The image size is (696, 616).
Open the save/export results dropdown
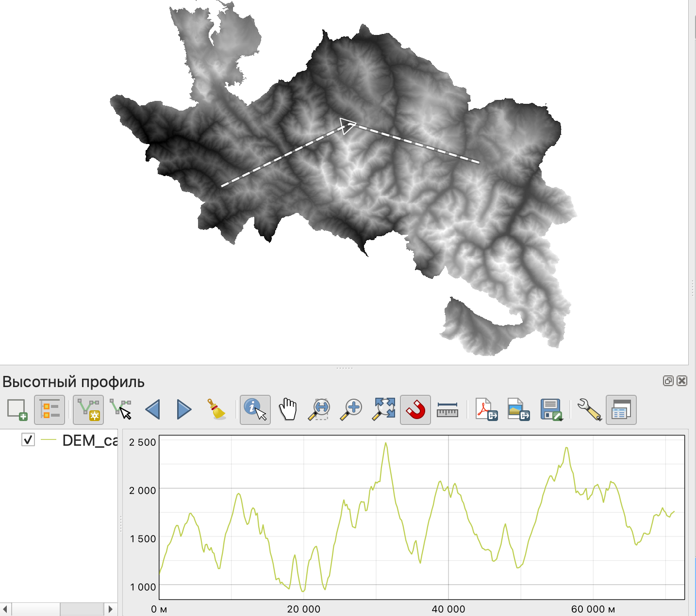(551, 410)
